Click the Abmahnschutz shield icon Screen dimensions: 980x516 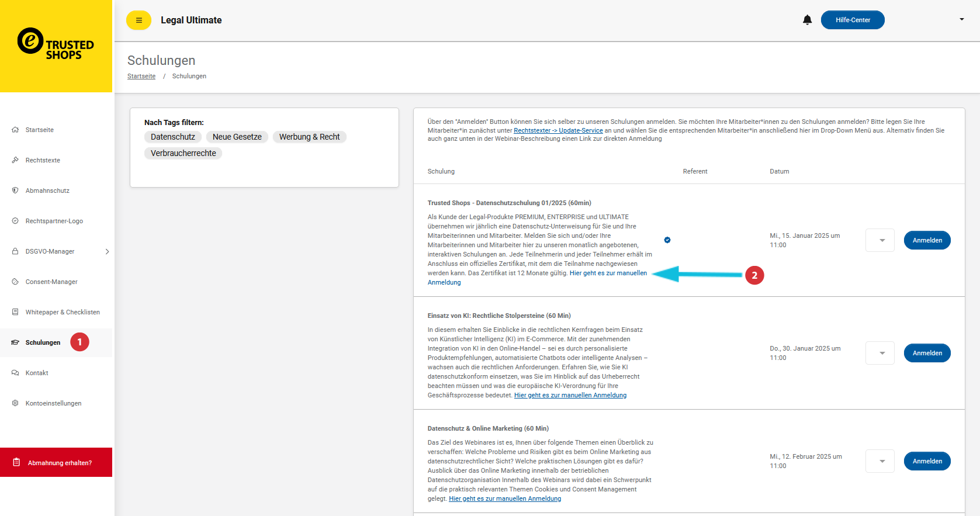[15, 191]
